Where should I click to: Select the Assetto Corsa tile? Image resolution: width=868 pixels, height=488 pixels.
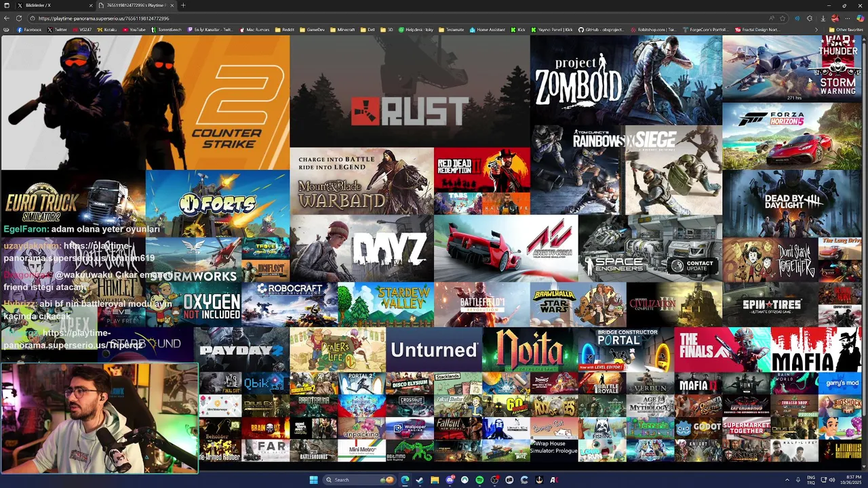click(x=506, y=248)
